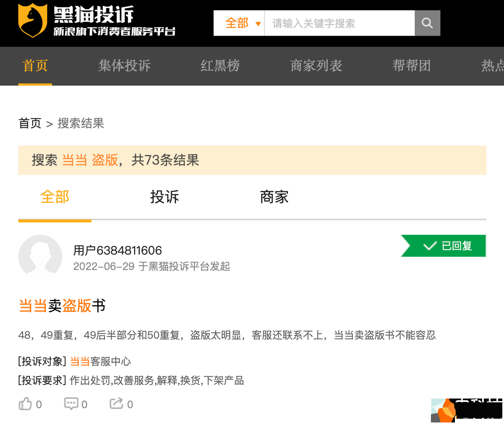The height and width of the screenshot is (425, 504).
Task: Click the Black Cat shield logo
Action: [x=32, y=21]
